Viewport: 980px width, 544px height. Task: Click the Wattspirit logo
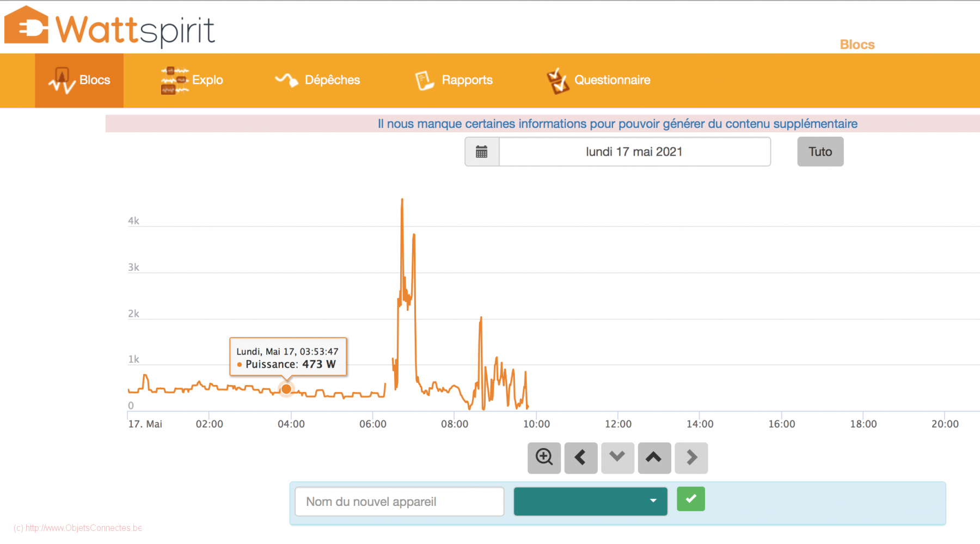click(109, 26)
